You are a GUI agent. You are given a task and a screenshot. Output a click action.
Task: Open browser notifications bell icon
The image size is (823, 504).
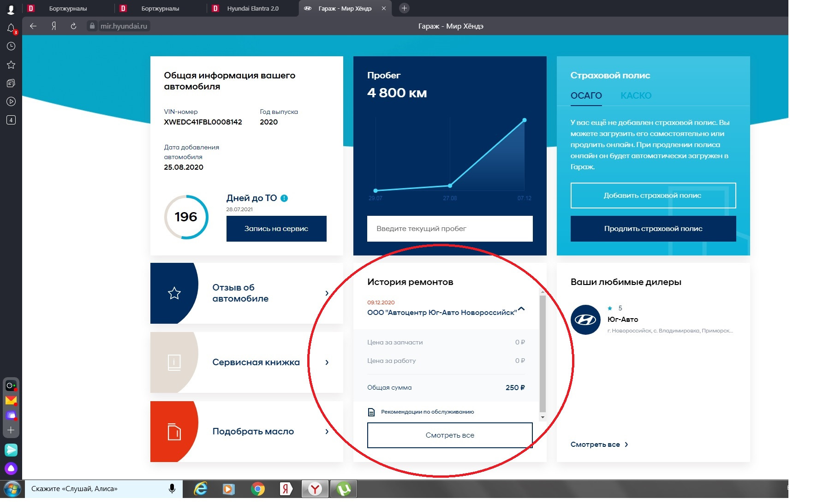coord(11,29)
